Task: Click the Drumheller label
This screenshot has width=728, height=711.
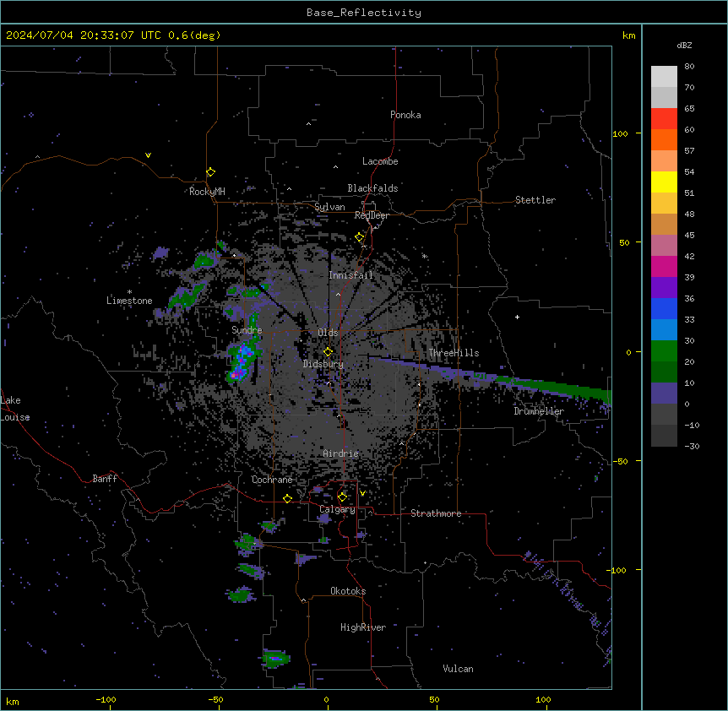Action: 539,411
